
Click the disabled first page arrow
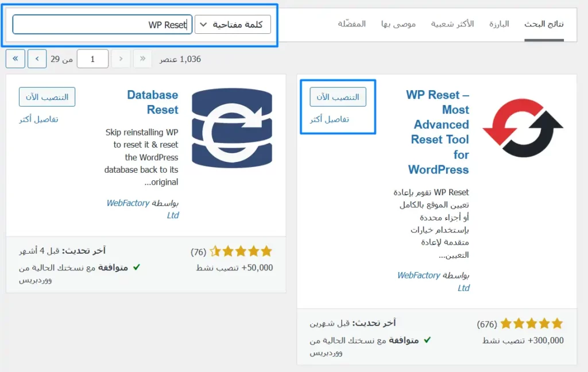coord(142,59)
